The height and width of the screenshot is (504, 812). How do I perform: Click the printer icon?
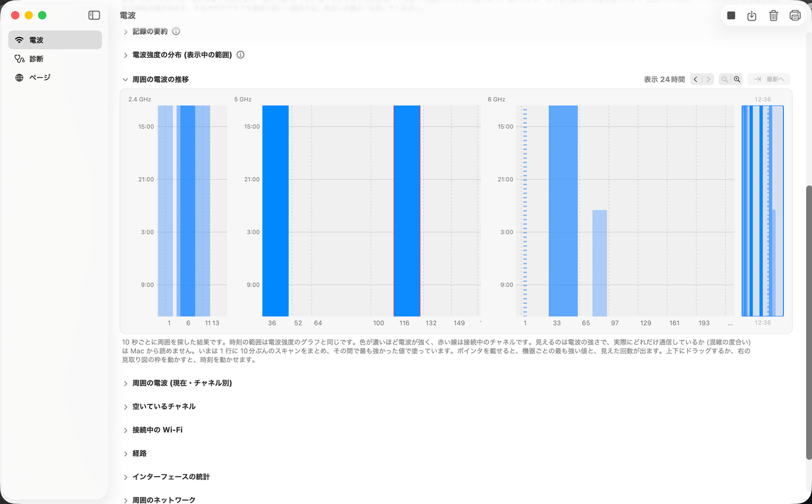pyautogui.click(x=795, y=16)
